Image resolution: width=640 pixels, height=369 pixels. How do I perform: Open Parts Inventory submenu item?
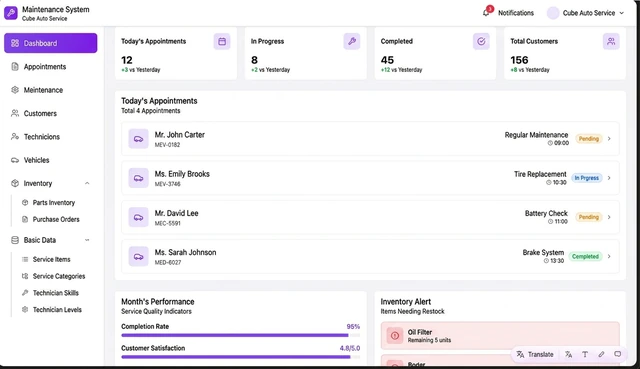[x=54, y=202]
